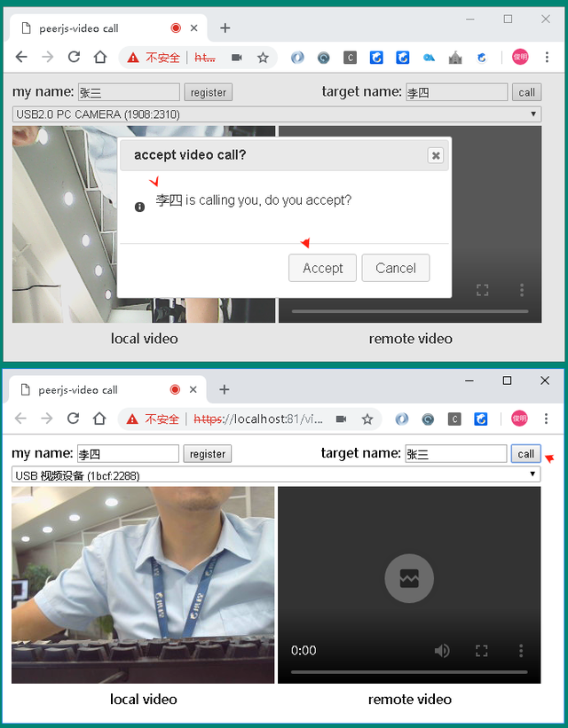The width and height of the screenshot is (568, 728).
Task: Bookmark page with star in bottom window
Action: click(367, 419)
